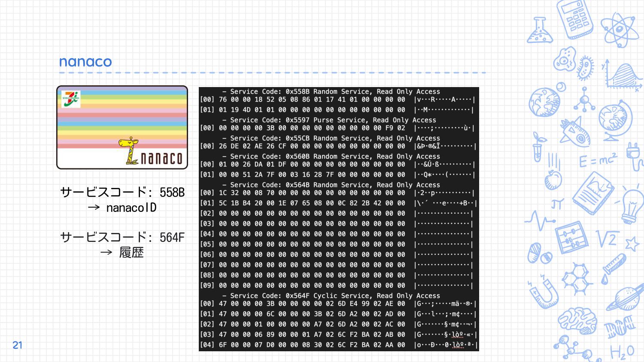The height and width of the screenshot is (362, 644).
Task: Select the row starting "47 00 00 00 6C"
Action: [338, 314]
